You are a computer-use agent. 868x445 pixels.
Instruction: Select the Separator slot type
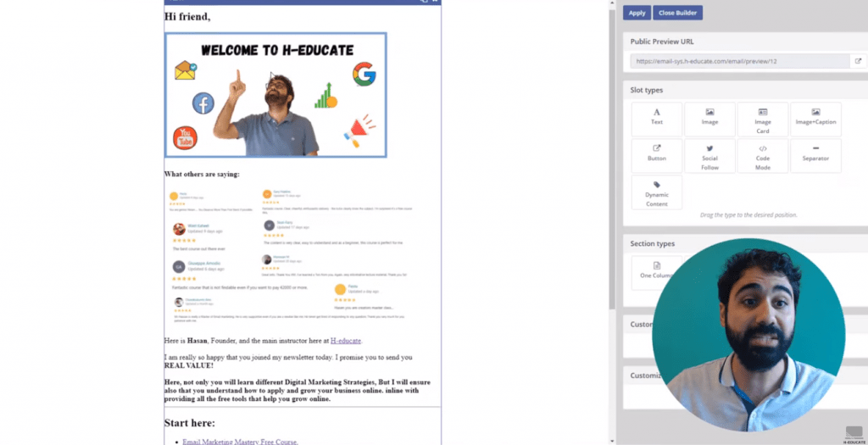[x=815, y=155]
